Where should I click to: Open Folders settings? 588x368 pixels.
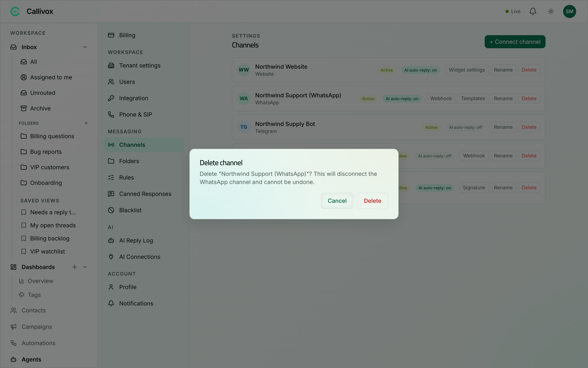tap(143, 161)
